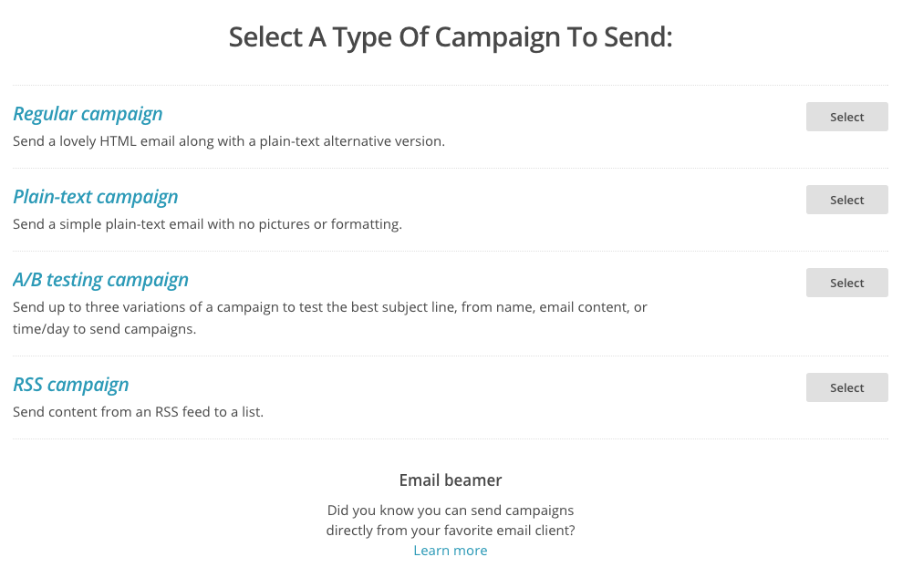Screen dimensions: 913x588
Task: Click 'Send content from an RSS feed' text
Action: 138,412
